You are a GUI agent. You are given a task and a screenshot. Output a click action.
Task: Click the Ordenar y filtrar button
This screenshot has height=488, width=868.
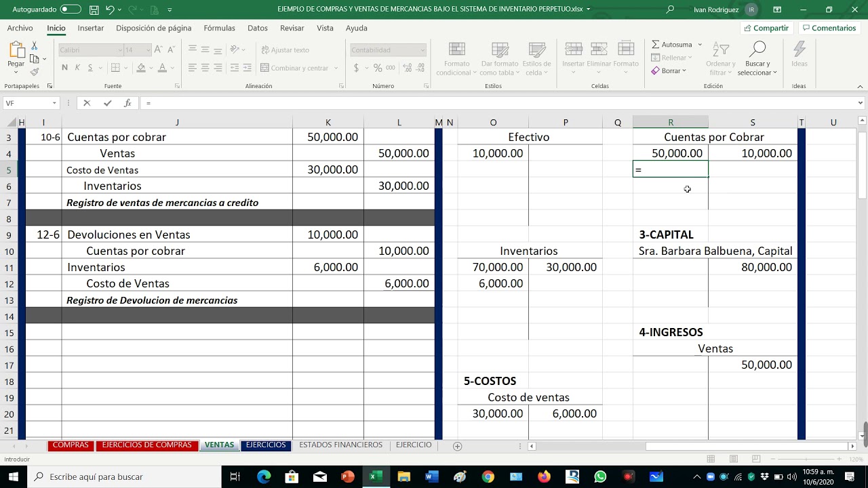click(x=720, y=58)
